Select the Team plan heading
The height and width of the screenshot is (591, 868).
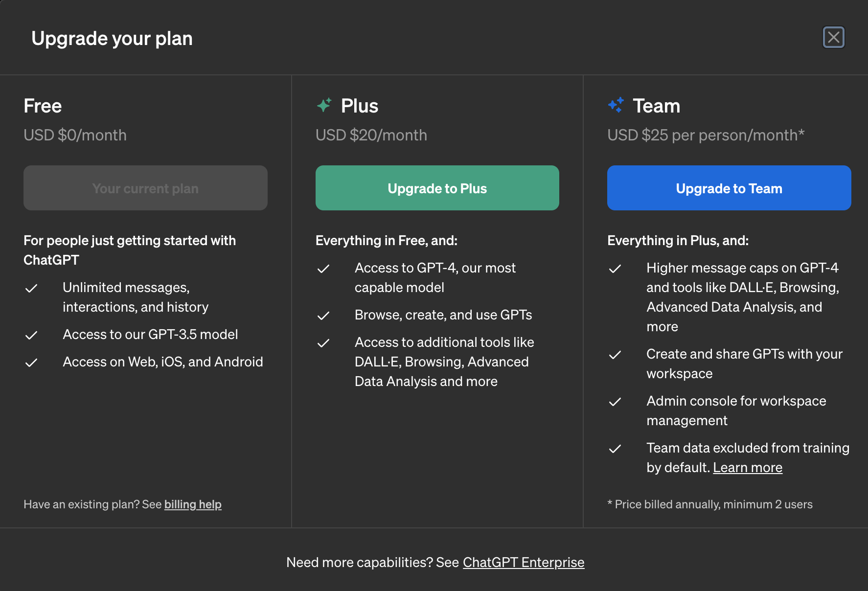coord(656,106)
